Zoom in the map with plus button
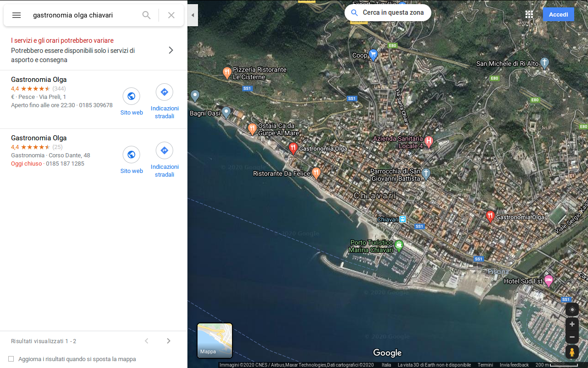 572,324
